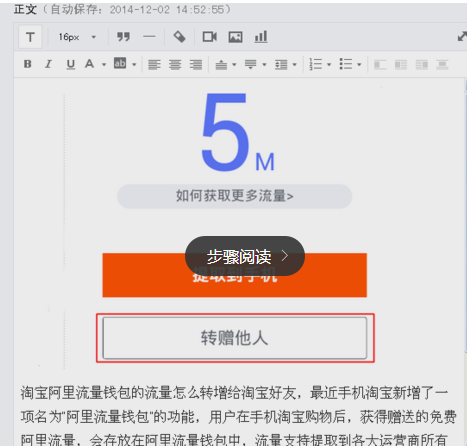This screenshot has width=467, height=446.
Task: Click the large 5M flow image
Action: coord(237,132)
